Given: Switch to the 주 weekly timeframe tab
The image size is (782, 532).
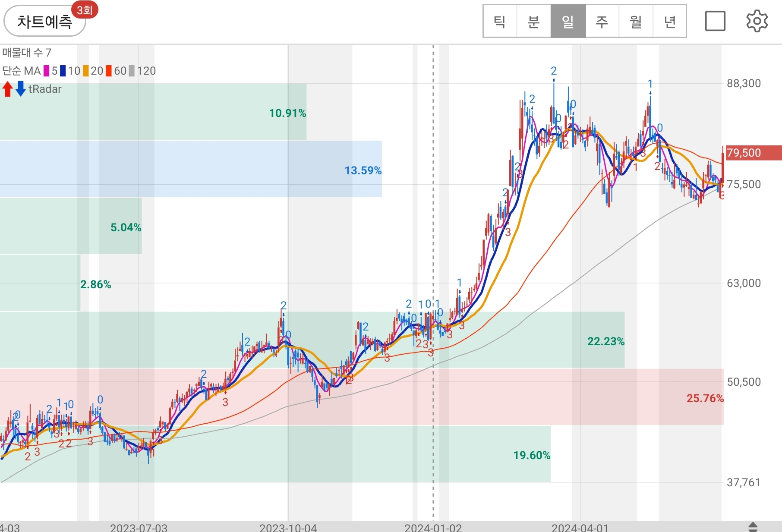Looking at the screenshot, I should point(602,21).
